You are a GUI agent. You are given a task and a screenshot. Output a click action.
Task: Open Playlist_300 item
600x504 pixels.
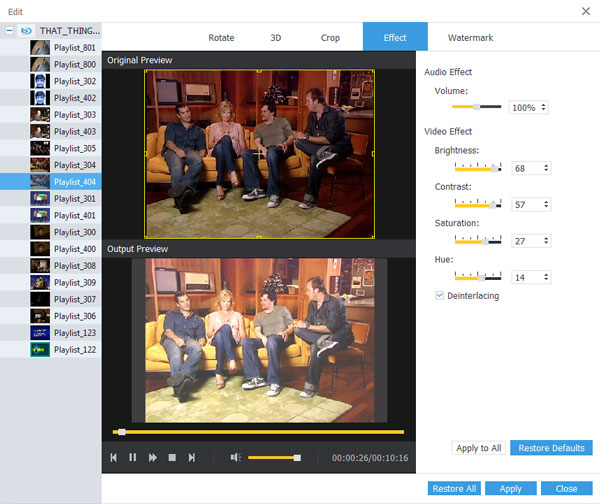51,232
